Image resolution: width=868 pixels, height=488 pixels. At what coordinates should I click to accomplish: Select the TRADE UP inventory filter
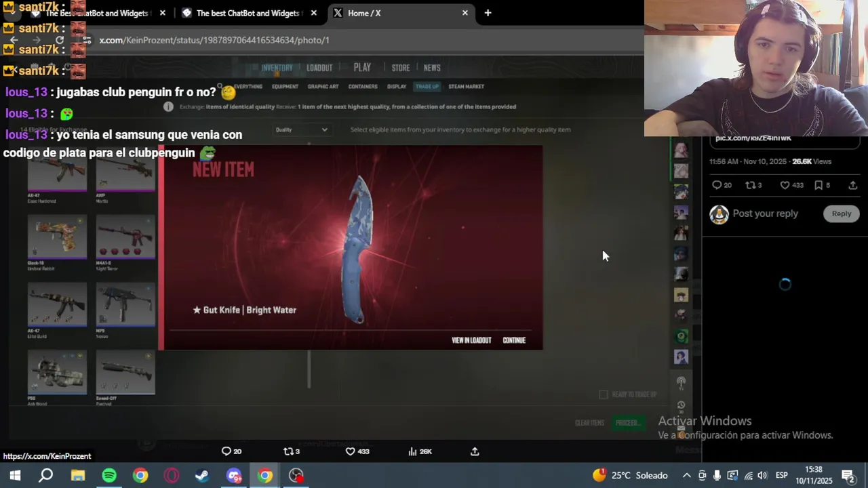427,87
